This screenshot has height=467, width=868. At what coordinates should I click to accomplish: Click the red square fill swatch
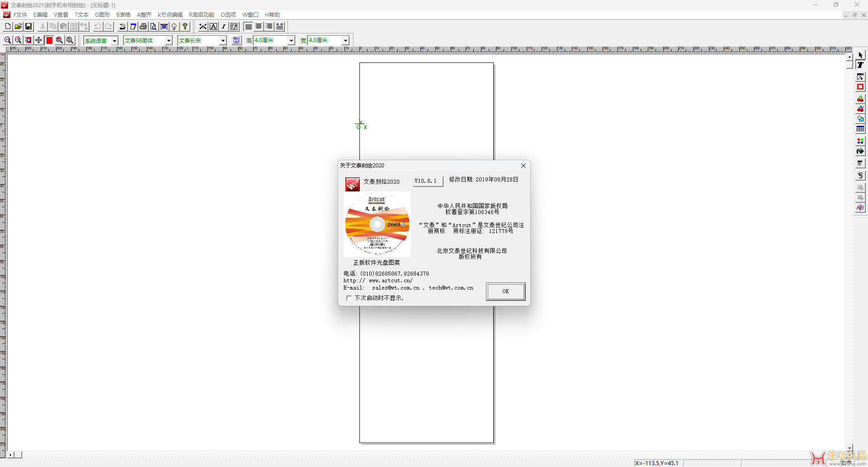49,40
